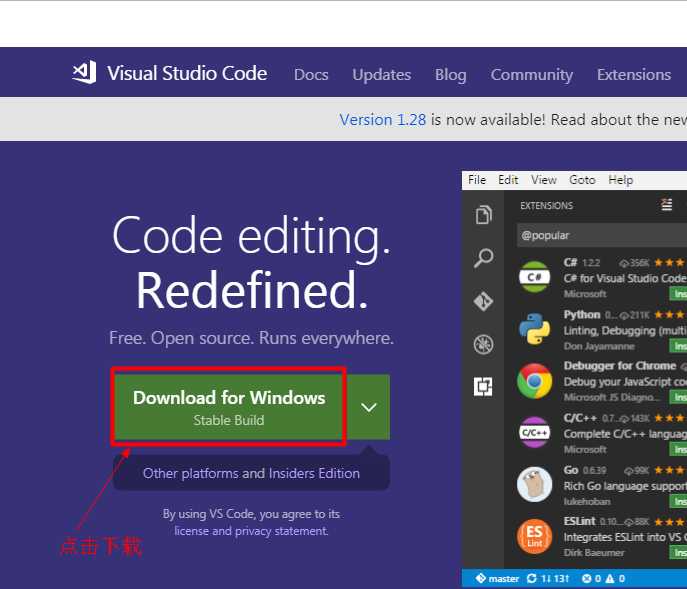Open the Goto menu in editor screenshot
Viewport: 687px width, 589px height.
582,180
